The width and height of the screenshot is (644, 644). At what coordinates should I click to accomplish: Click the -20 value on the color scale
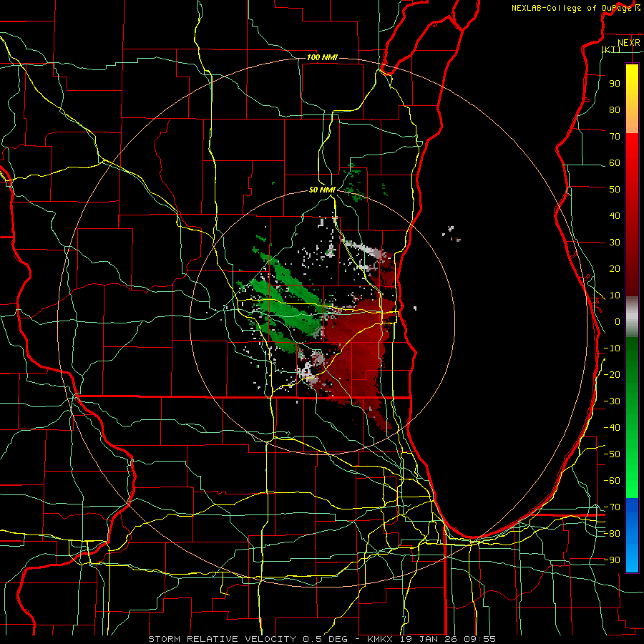click(612, 374)
